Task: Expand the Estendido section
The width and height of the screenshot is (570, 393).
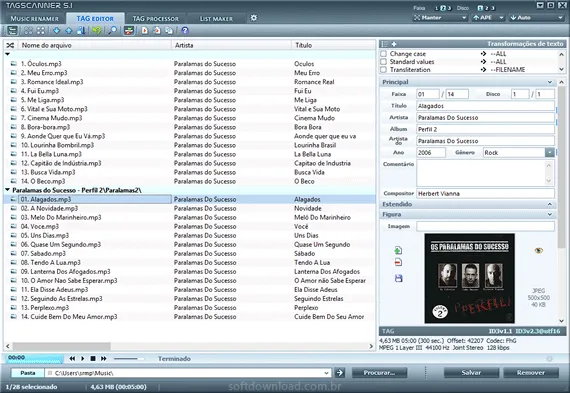Action: 550,204
